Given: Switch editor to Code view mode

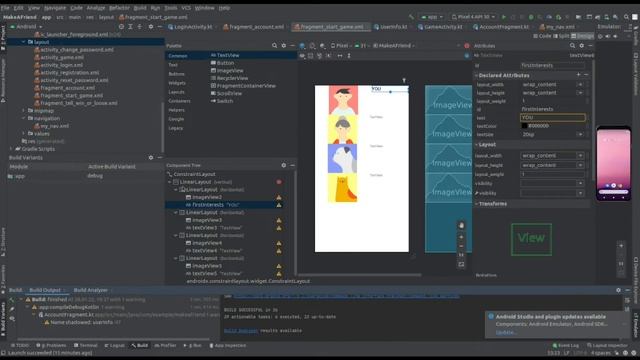Looking at the screenshot, I should 542,36.
